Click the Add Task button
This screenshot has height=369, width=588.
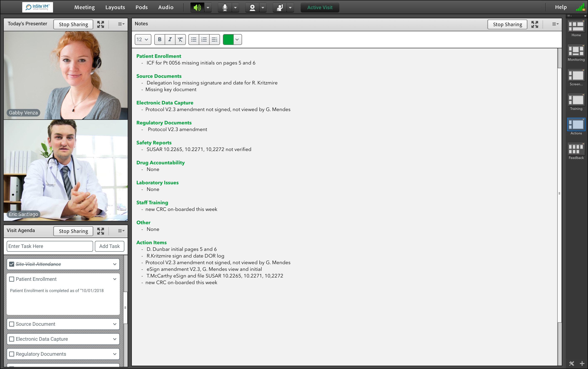tap(110, 246)
